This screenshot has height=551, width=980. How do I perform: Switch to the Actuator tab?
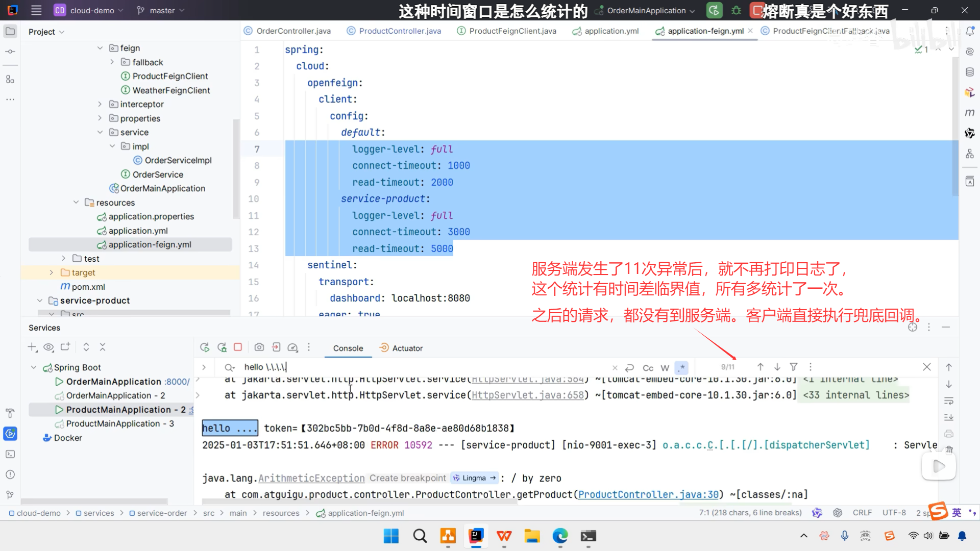pos(407,348)
